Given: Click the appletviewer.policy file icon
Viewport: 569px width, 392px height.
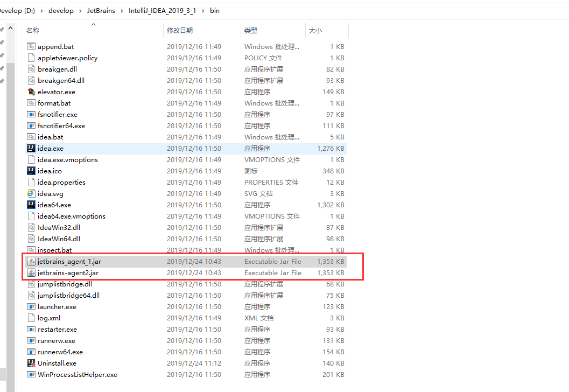Looking at the screenshot, I should tap(31, 58).
